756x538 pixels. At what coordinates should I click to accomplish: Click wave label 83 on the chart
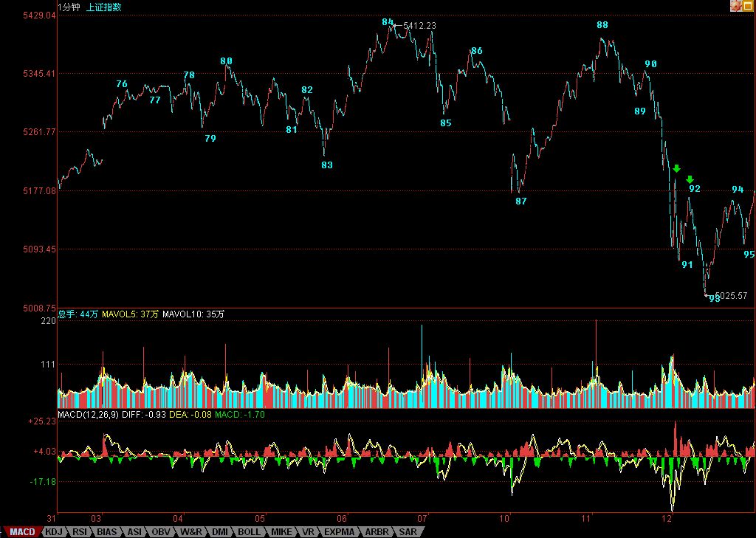pos(327,165)
